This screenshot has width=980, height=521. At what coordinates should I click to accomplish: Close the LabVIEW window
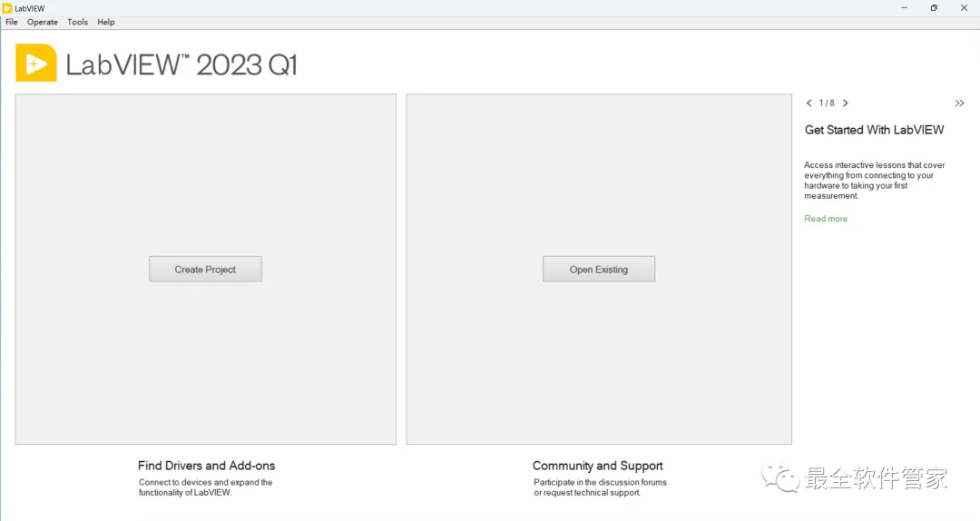(964, 8)
